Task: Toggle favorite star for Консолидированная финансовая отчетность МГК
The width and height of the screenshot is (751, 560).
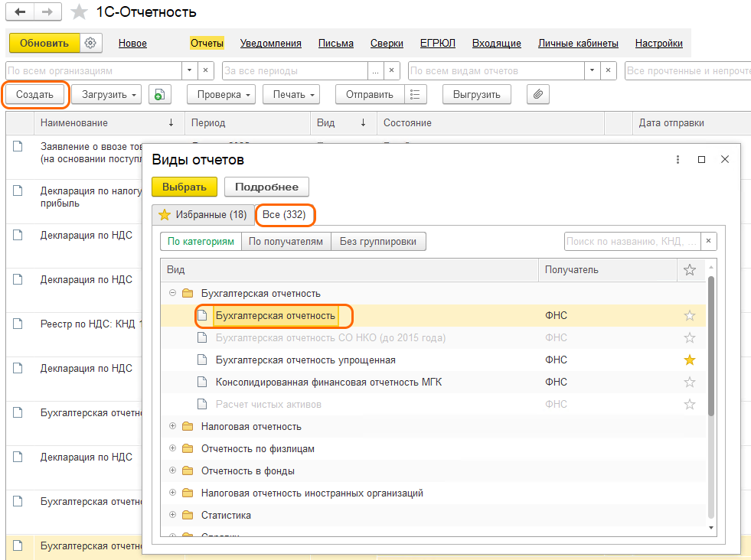Action: [690, 382]
